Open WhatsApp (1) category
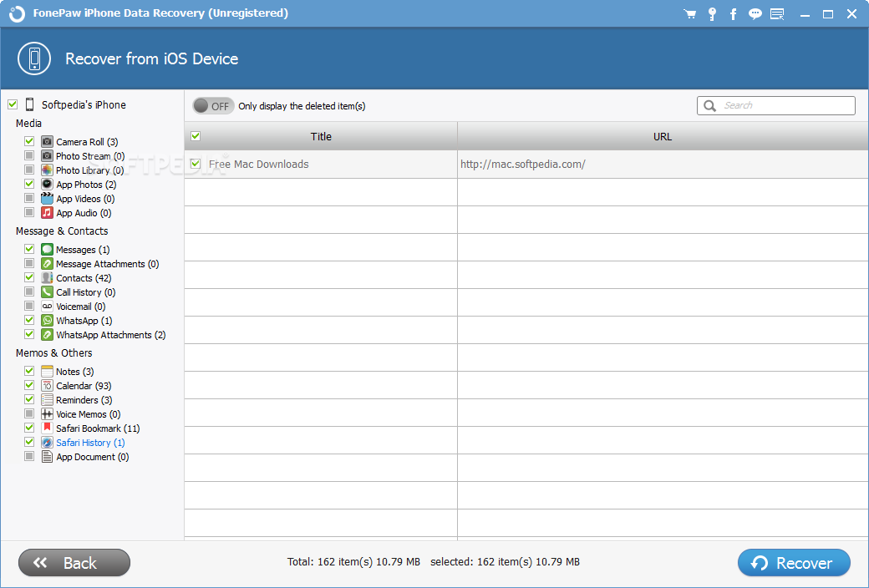The width and height of the screenshot is (869, 588). [84, 321]
